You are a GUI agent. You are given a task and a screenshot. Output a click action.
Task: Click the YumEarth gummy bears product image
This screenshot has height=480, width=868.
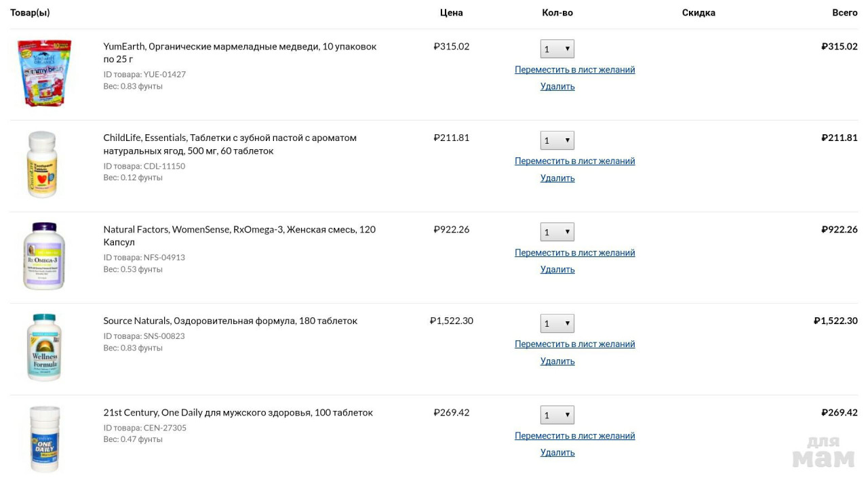point(44,73)
